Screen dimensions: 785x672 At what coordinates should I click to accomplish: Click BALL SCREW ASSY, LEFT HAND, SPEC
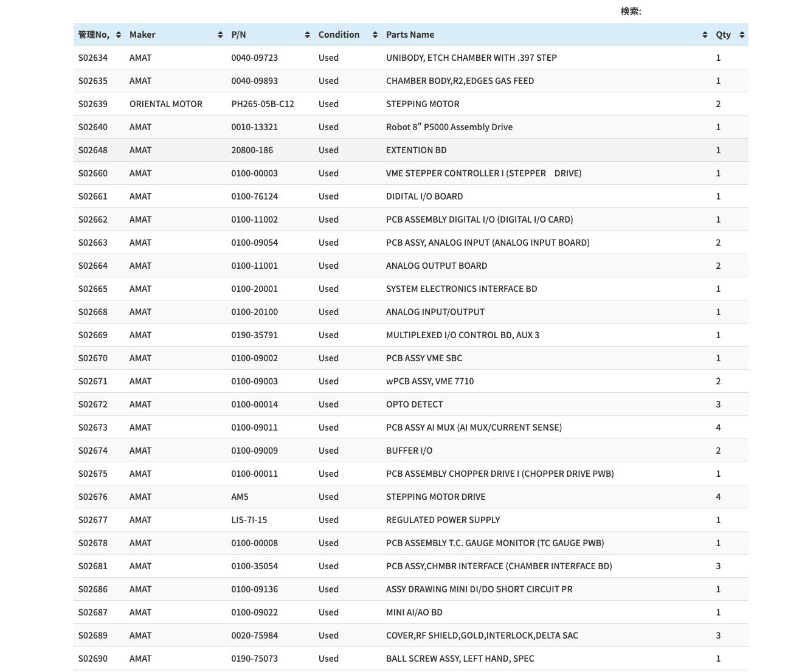click(460, 659)
